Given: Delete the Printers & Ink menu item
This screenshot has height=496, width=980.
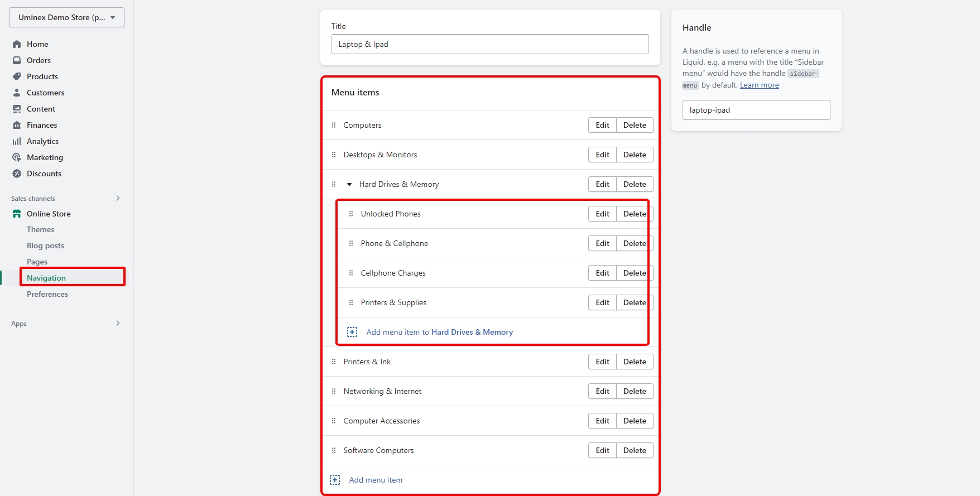Looking at the screenshot, I should (635, 362).
